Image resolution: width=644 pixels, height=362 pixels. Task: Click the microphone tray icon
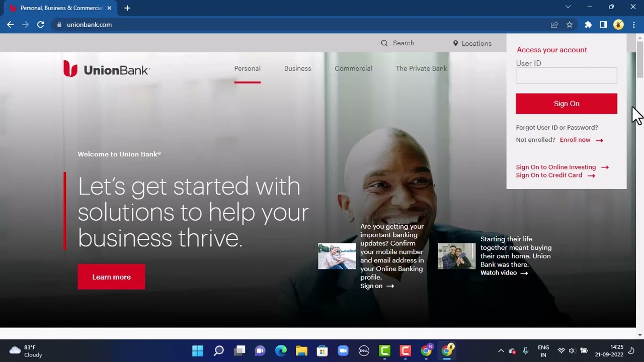[x=526, y=351]
